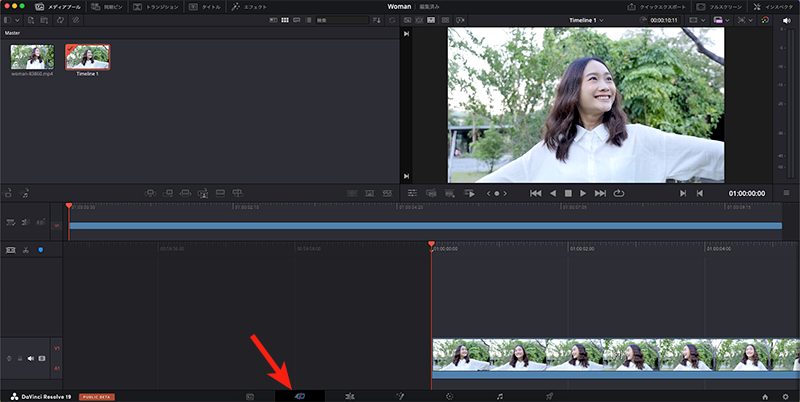This screenshot has width=800, height=402.
Task: Click the フルスクリーン button
Action: pyautogui.click(x=719, y=7)
